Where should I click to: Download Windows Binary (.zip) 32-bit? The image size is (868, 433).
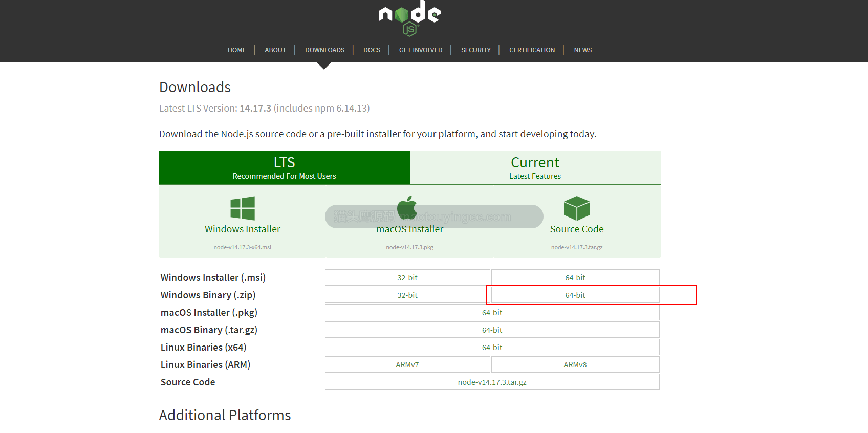407,295
